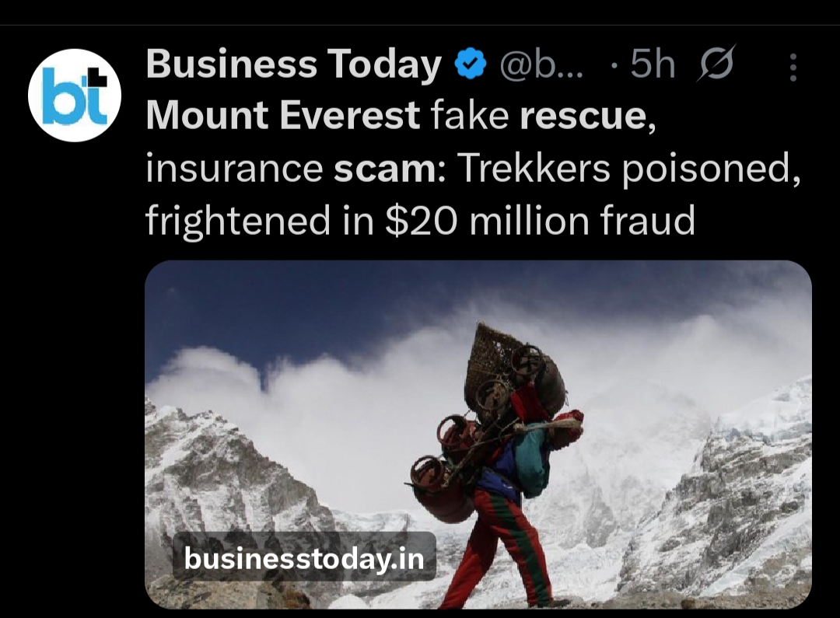
Task: Click the word "insurance" in the tweet
Action: pos(234,169)
